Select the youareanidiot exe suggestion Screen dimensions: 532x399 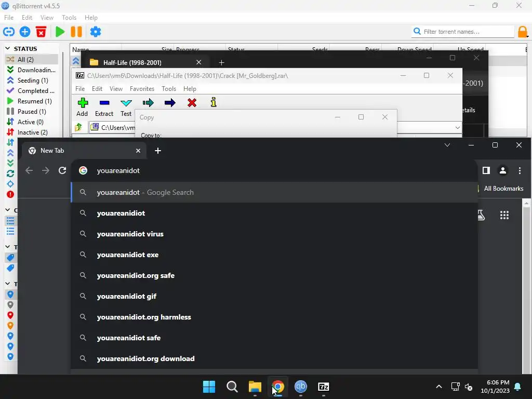(x=274, y=255)
